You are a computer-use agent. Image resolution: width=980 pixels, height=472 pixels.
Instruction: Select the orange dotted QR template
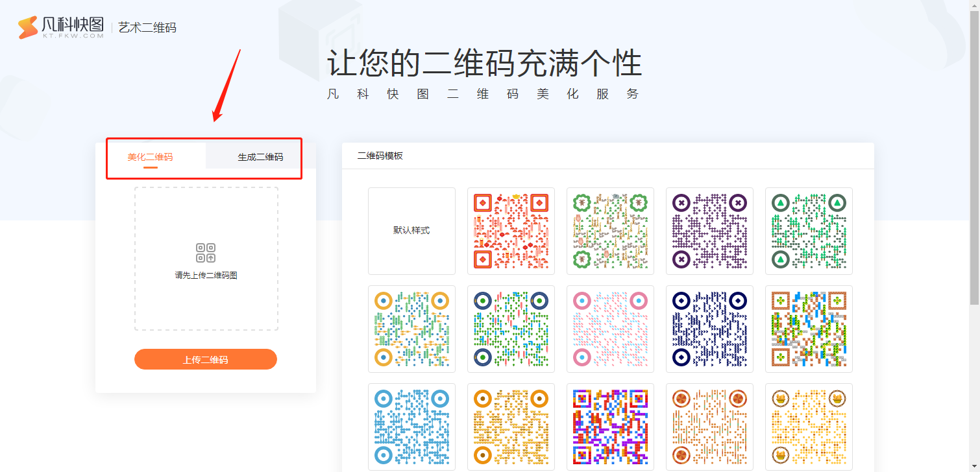coord(511,427)
